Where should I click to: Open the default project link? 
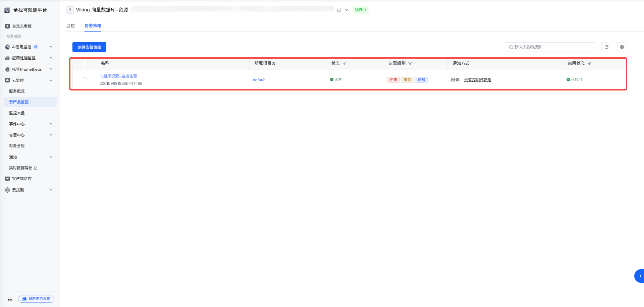[x=259, y=80]
